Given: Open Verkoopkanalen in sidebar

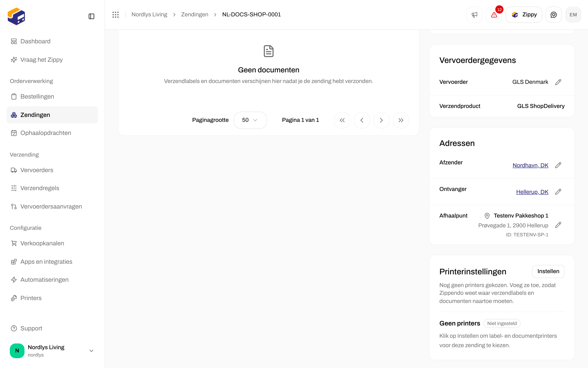Looking at the screenshot, I should (52, 243).
